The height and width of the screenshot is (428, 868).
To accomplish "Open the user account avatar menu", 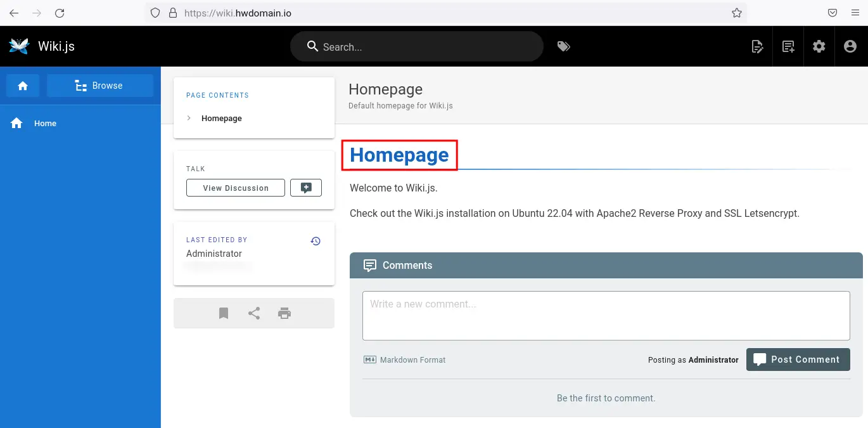I will pos(850,46).
